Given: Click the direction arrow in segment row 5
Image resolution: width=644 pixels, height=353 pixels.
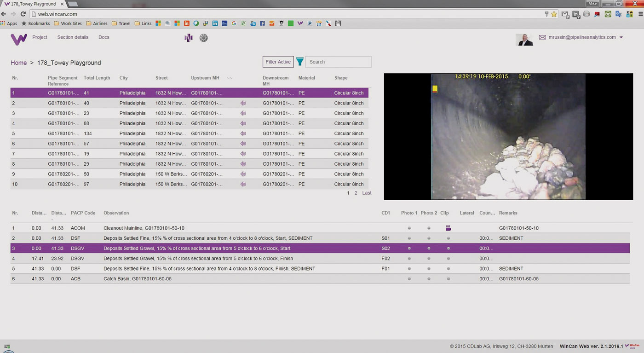Looking at the screenshot, I should tap(243, 133).
